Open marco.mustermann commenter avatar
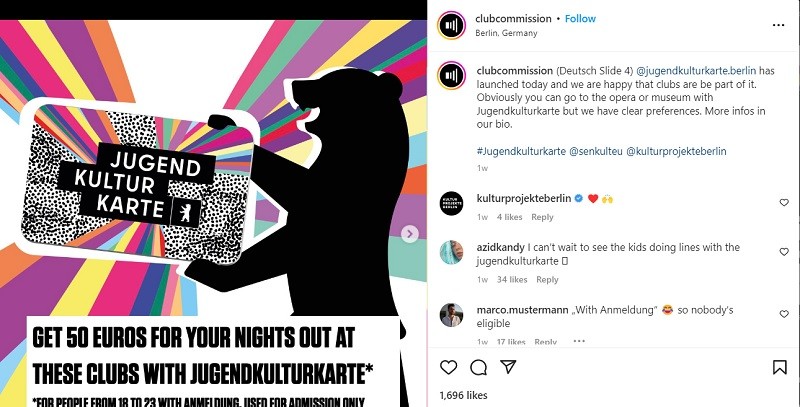The image size is (800, 407). pyautogui.click(x=452, y=315)
